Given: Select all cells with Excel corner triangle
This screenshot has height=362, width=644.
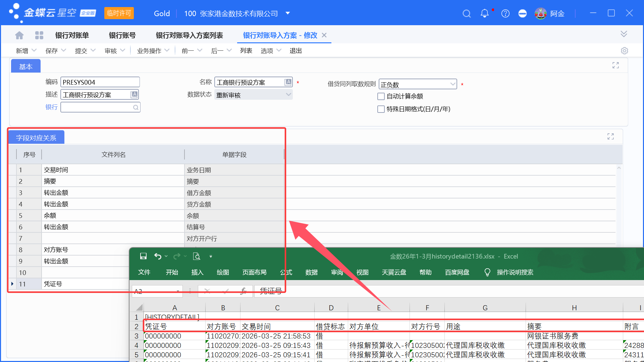Looking at the screenshot, I should tap(139, 307).
